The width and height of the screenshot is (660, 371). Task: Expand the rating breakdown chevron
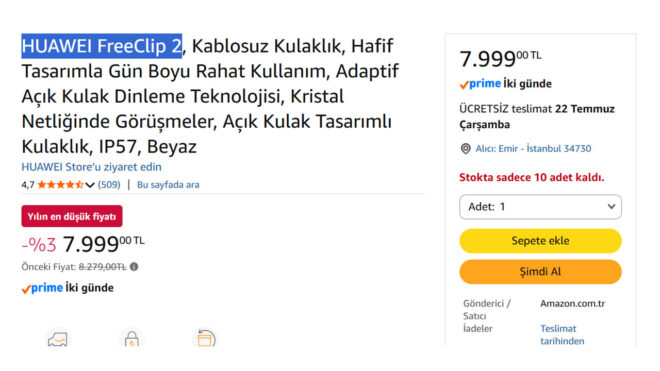90,185
